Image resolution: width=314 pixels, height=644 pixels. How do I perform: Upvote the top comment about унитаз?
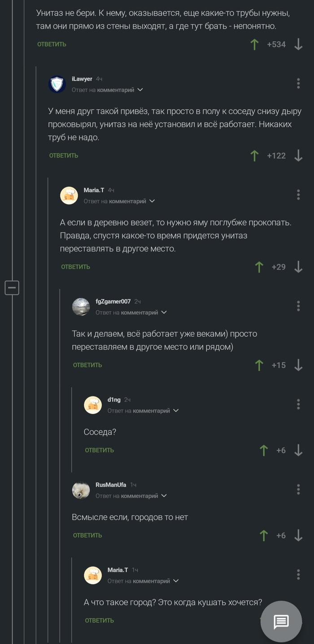255,44
